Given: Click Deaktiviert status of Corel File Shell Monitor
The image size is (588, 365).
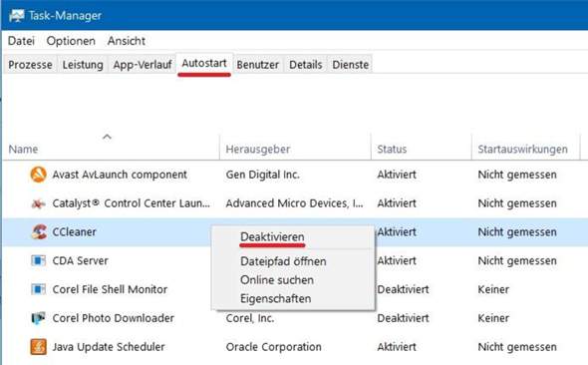Looking at the screenshot, I should point(403,289).
